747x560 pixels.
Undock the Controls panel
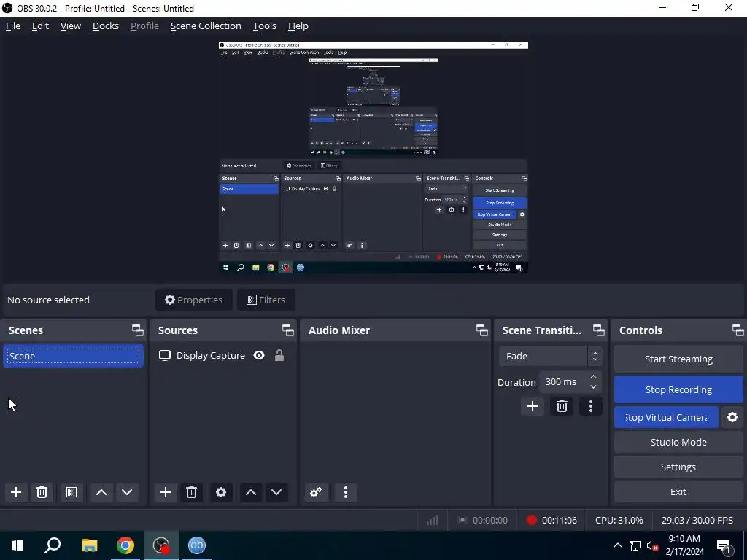pyautogui.click(x=738, y=330)
